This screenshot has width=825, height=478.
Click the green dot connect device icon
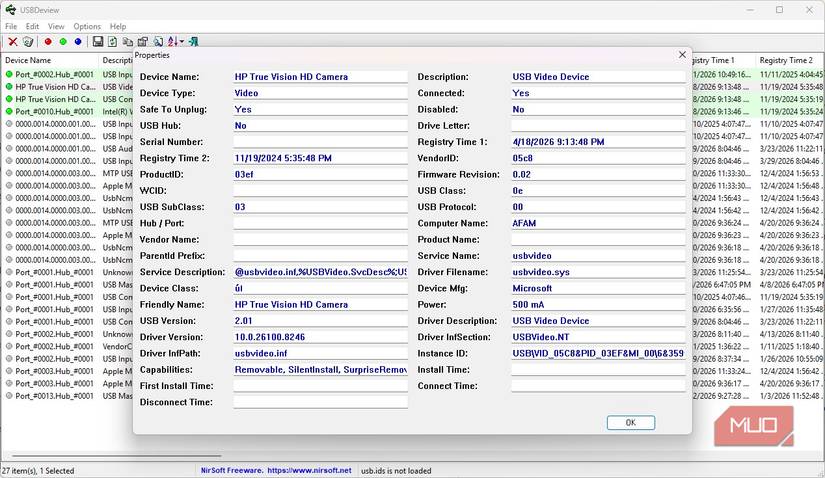click(62, 42)
